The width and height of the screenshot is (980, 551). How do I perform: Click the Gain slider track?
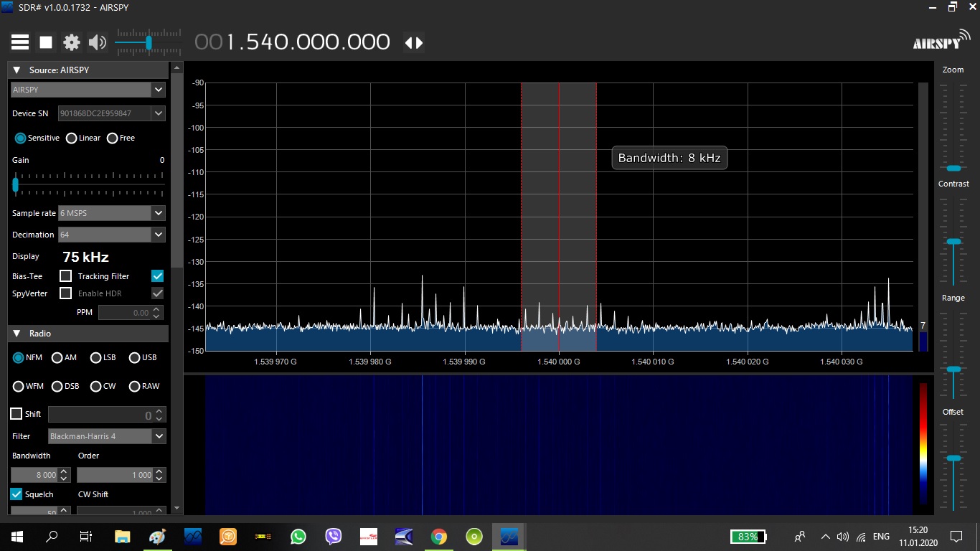pos(88,184)
